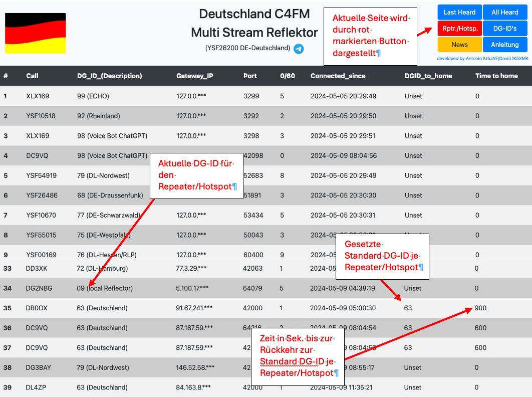The image size is (532, 397).
Task: Click gateway IP 146.52.58.***
Action: pyautogui.click(x=195, y=368)
